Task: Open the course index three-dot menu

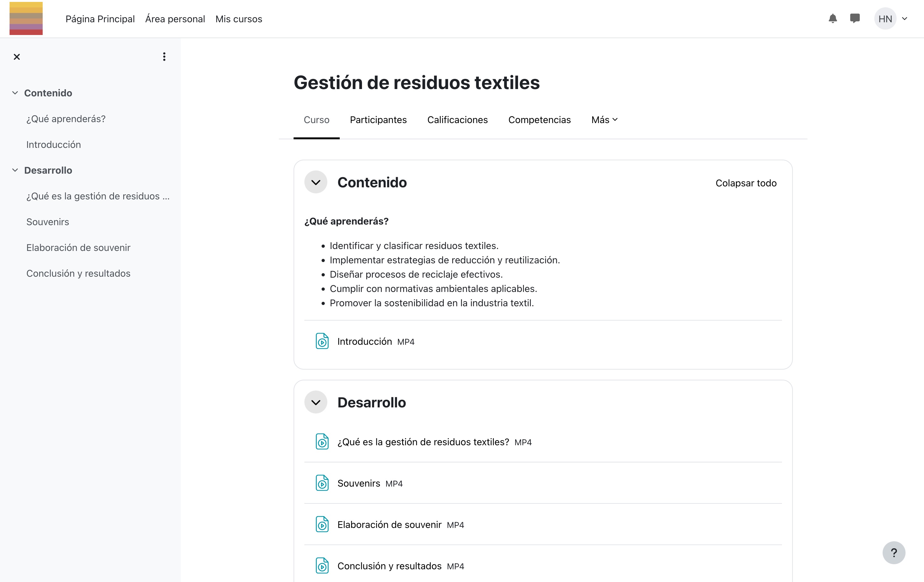Action: point(164,57)
